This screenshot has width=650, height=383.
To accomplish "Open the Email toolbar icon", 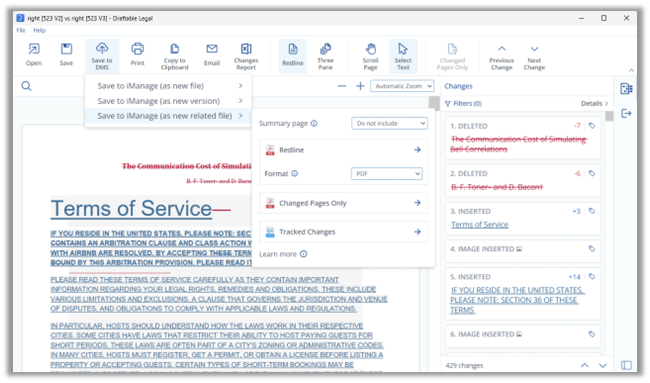I will coord(212,55).
